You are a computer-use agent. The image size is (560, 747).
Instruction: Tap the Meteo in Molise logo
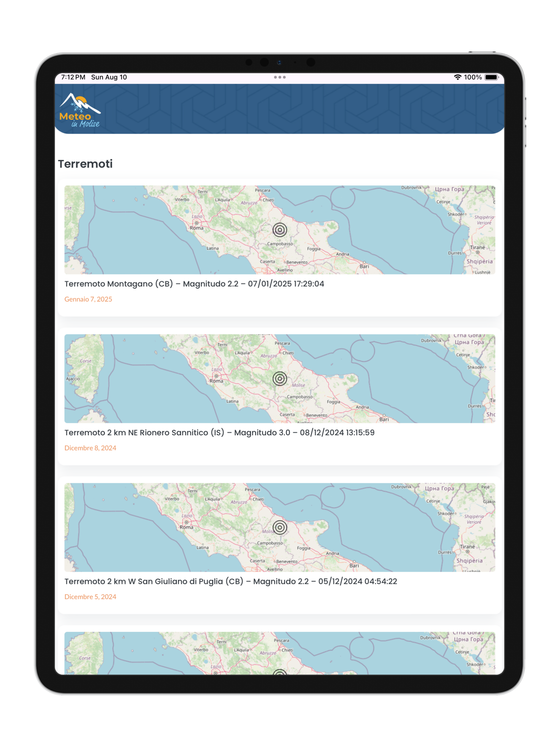coord(80,110)
